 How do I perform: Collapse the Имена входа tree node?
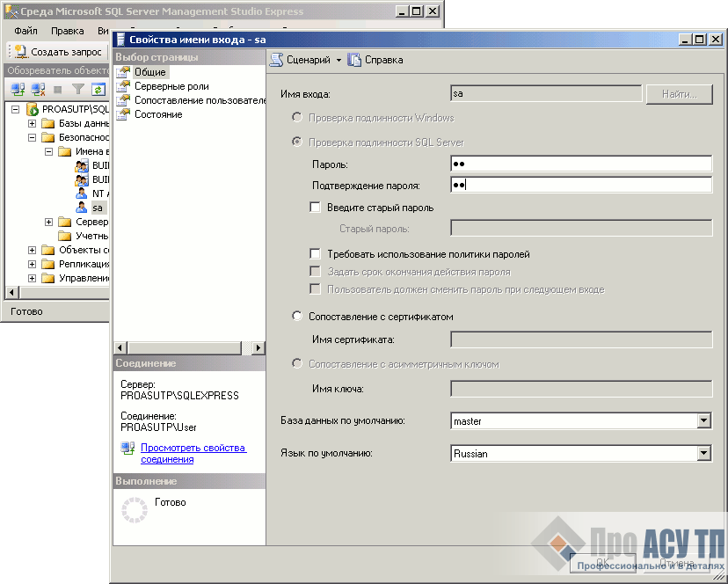coord(48,151)
